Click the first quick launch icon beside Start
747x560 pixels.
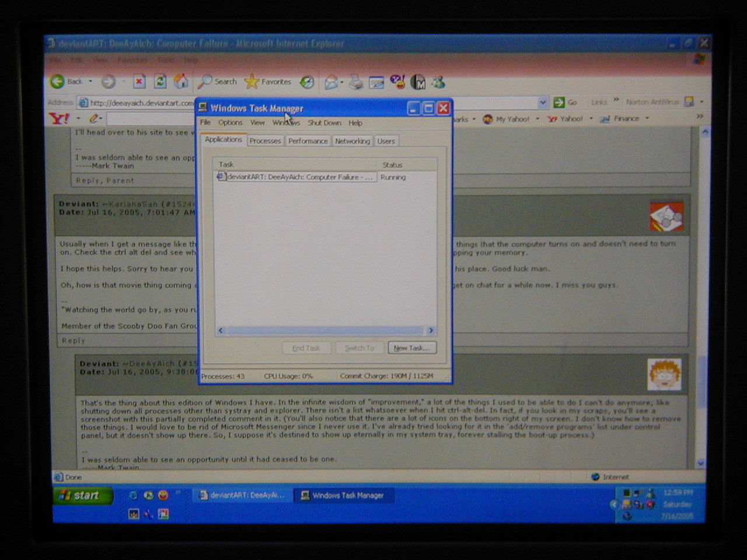(x=133, y=495)
